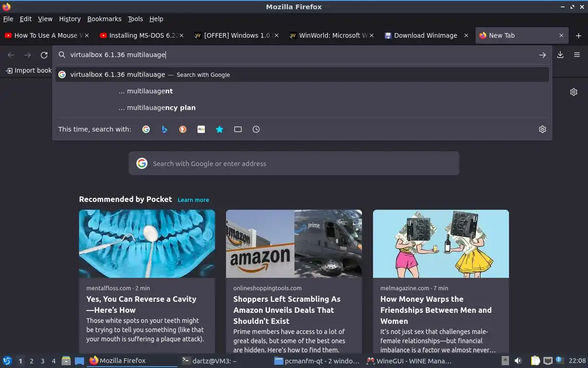The width and height of the screenshot is (588, 368).
Task: Search this time with eBay icon
Action: (x=201, y=129)
